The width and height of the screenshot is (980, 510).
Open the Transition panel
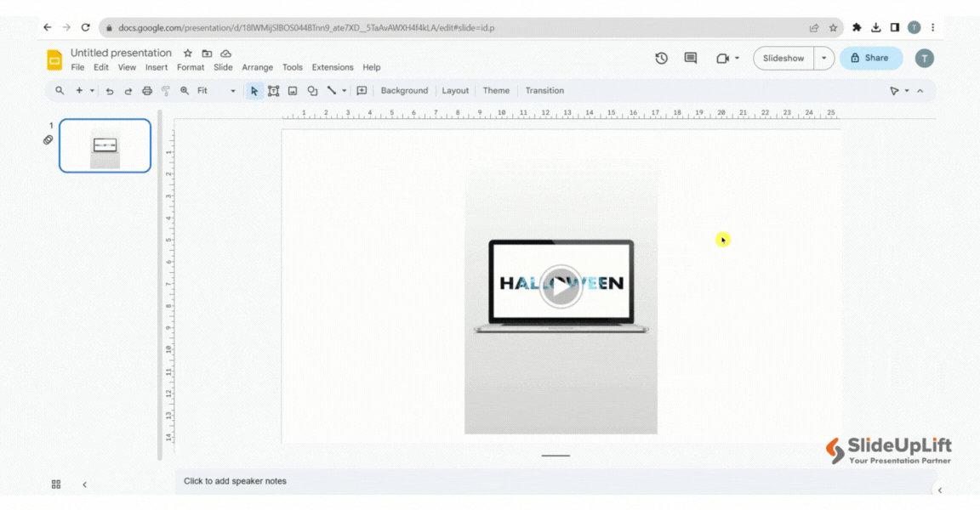[544, 90]
